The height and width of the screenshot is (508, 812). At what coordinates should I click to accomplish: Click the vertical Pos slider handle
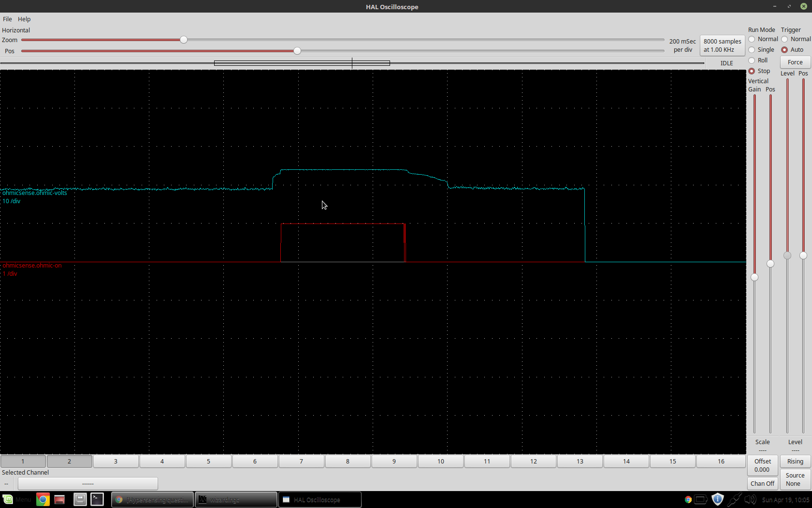pos(770,264)
